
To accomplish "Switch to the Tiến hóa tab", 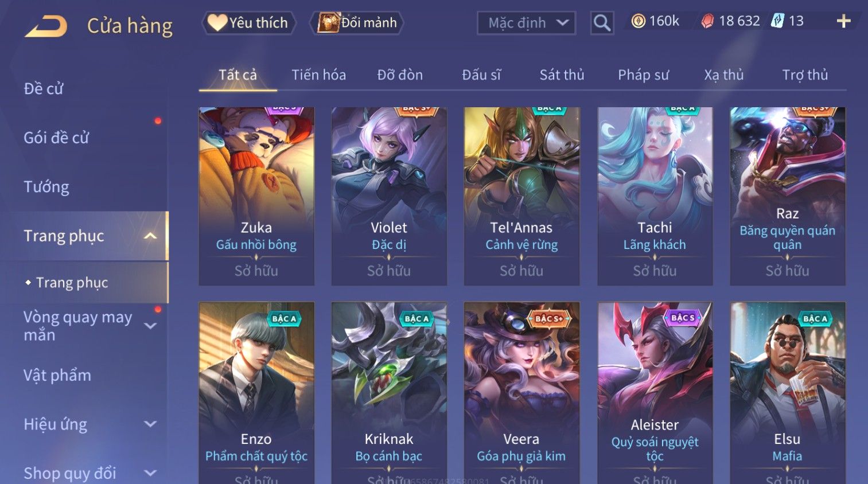I will pyautogui.click(x=318, y=75).
